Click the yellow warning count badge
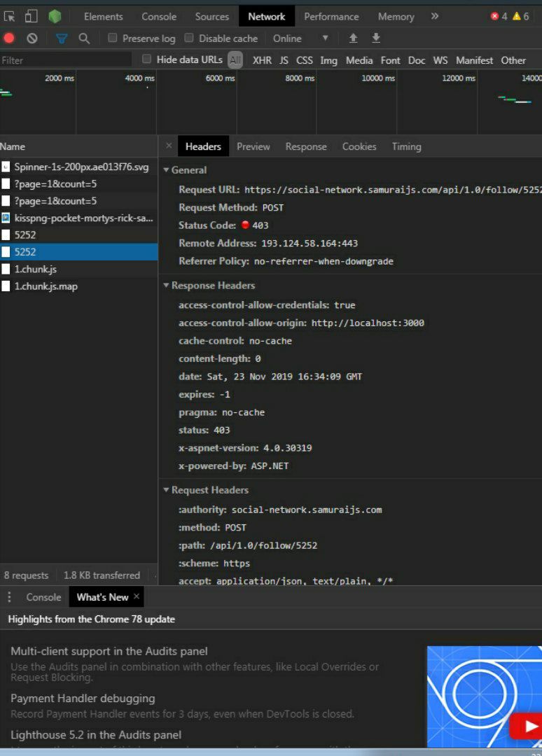The height and width of the screenshot is (756, 542). point(521,16)
